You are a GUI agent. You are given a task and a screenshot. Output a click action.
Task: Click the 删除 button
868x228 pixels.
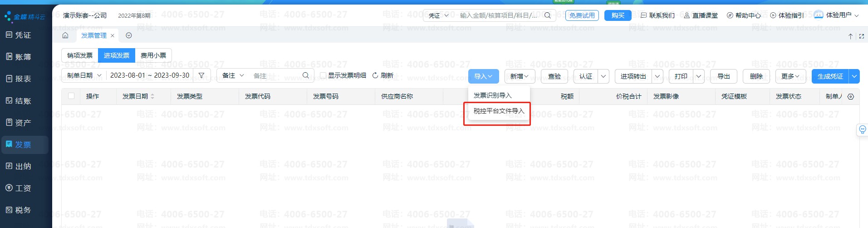756,76
